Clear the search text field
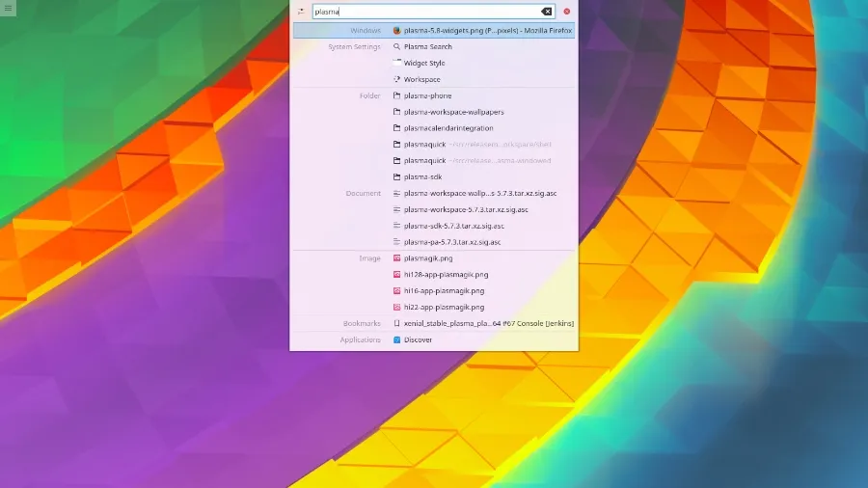This screenshot has width=868, height=488. point(547,12)
